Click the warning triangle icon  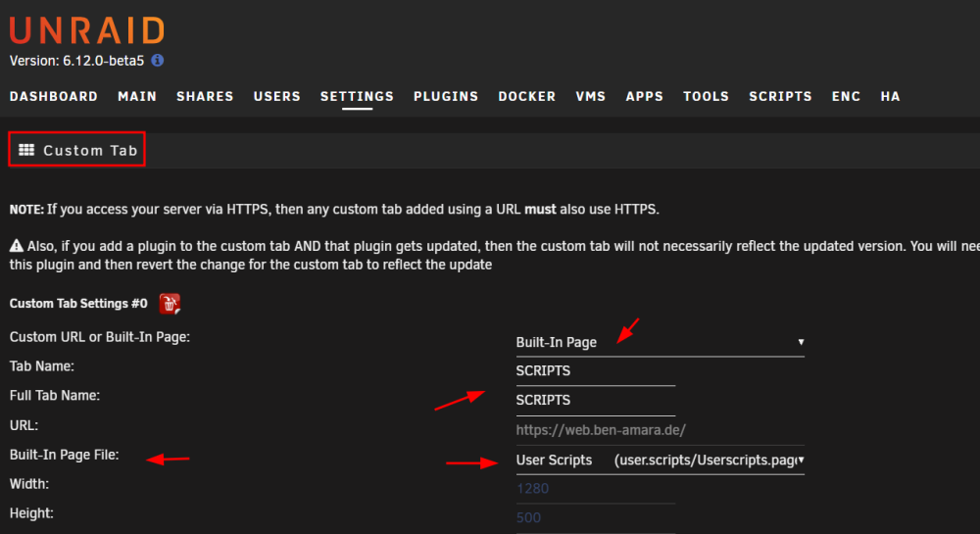17,246
